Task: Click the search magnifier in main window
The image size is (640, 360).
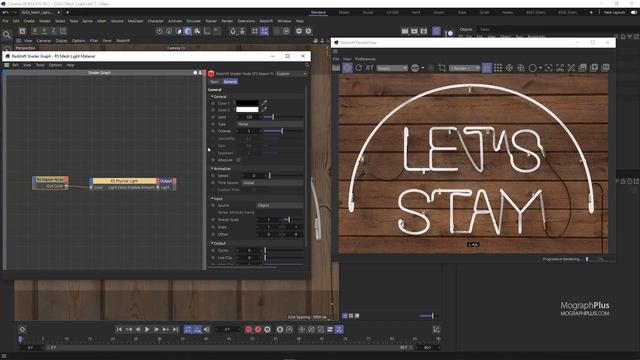Action: (x=7, y=35)
